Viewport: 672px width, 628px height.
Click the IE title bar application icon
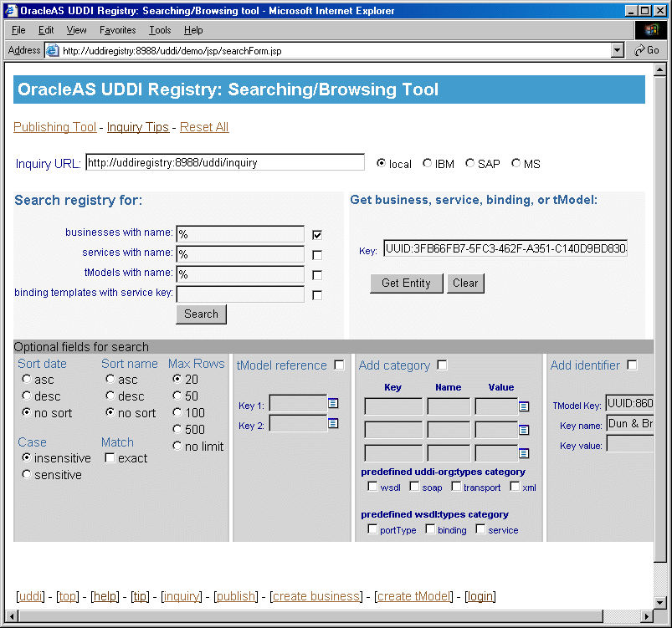click(11, 11)
